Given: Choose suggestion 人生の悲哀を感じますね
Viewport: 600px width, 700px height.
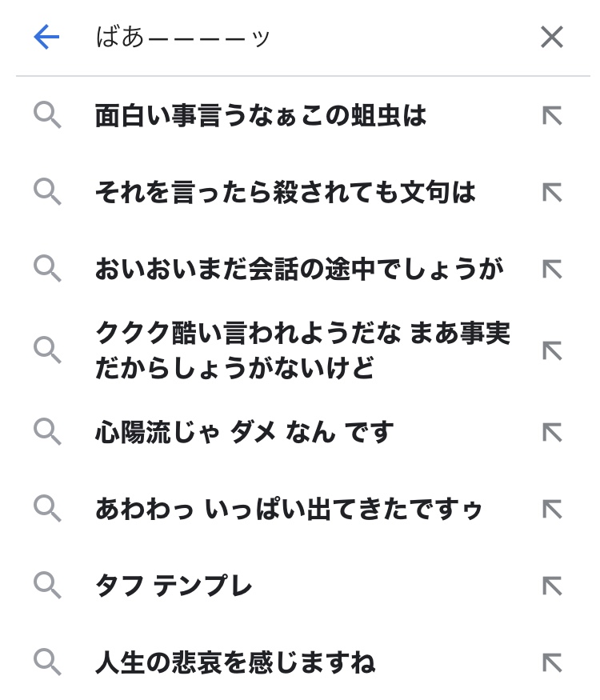Looking at the screenshot, I should [x=235, y=662].
